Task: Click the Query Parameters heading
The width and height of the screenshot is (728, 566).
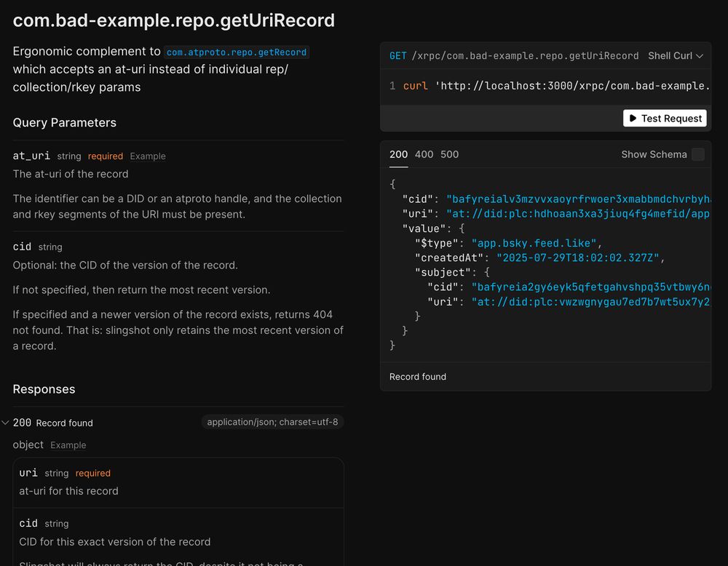Action: (x=65, y=122)
